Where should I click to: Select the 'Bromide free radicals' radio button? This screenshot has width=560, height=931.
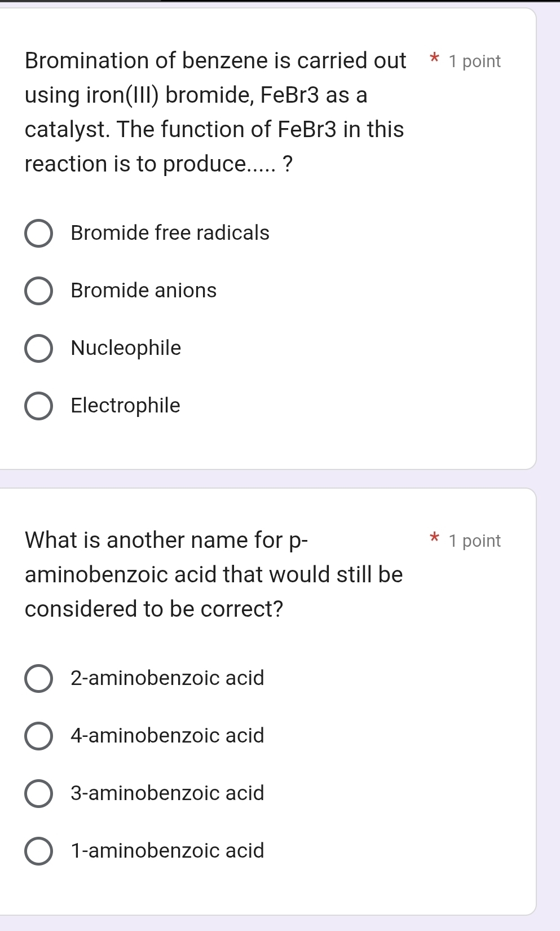[39, 233]
